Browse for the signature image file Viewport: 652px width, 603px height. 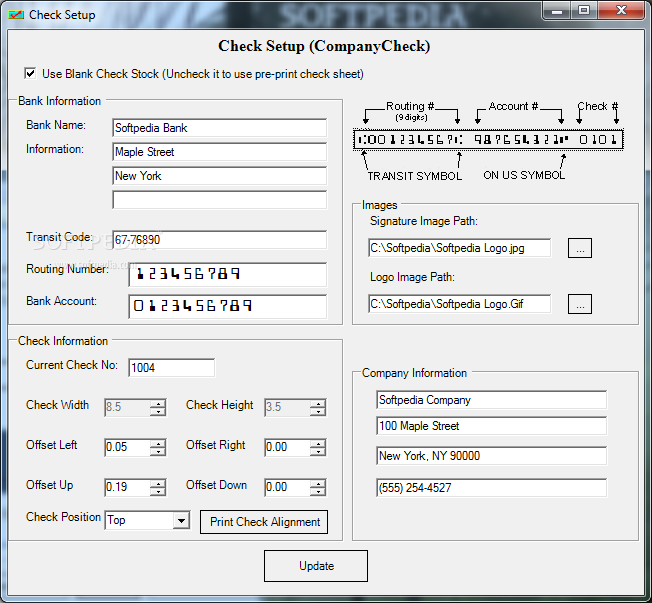[x=580, y=248]
